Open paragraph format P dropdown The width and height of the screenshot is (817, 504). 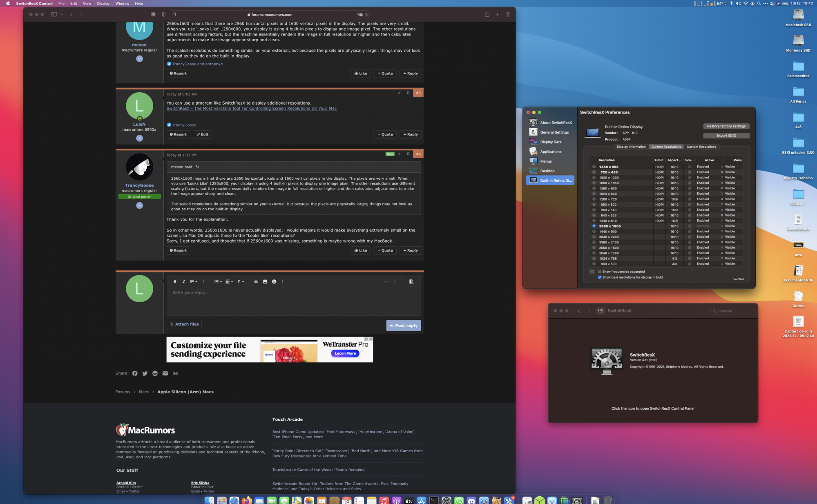[241, 281]
